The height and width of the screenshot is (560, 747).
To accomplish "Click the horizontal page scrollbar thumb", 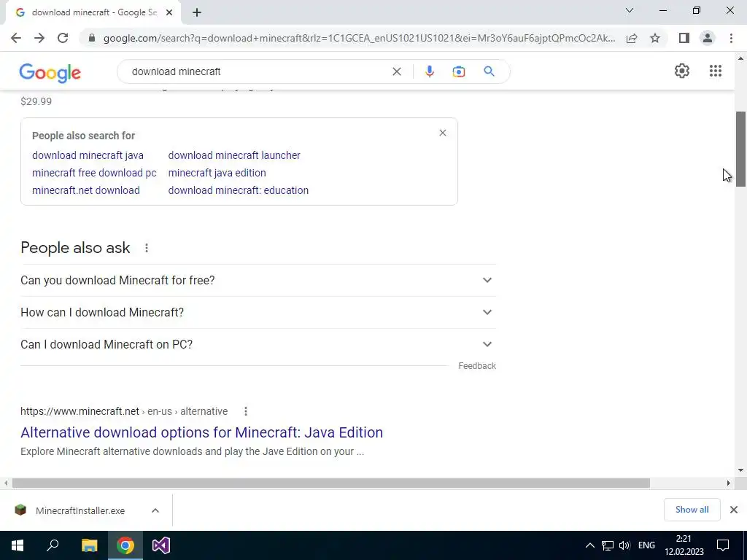I will pyautogui.click(x=331, y=483).
